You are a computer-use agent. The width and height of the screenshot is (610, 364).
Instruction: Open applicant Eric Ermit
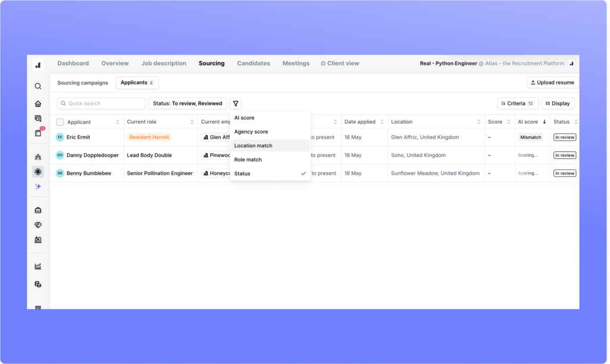pos(78,137)
